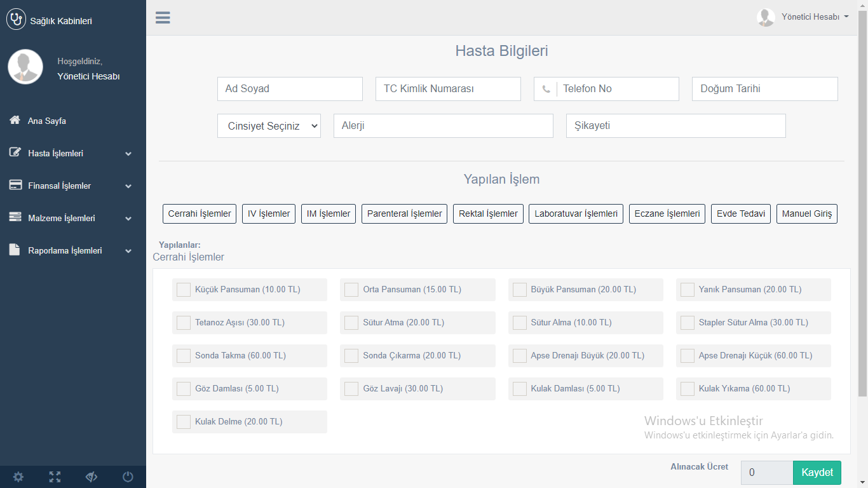Viewport: 868px width, 488px height.
Task: Enable the Kulak Yıkama checkbox
Action: pos(688,389)
